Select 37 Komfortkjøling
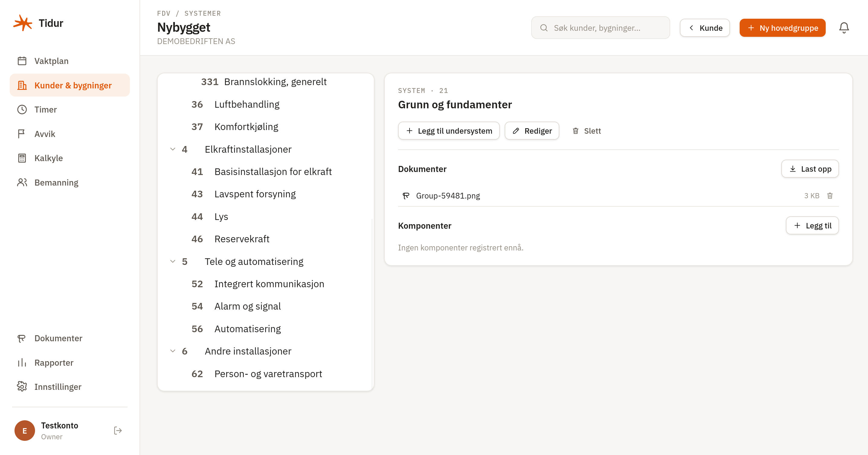The height and width of the screenshot is (455, 868). (x=265, y=126)
